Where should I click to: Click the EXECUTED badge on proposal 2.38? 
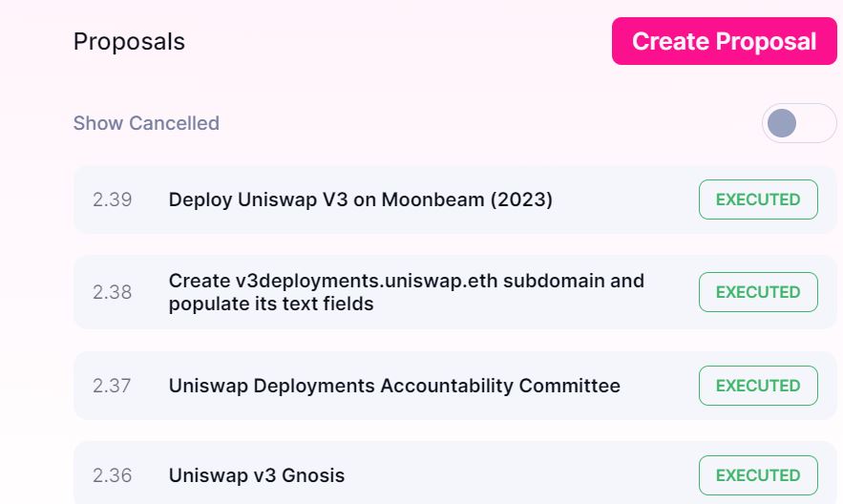click(758, 292)
